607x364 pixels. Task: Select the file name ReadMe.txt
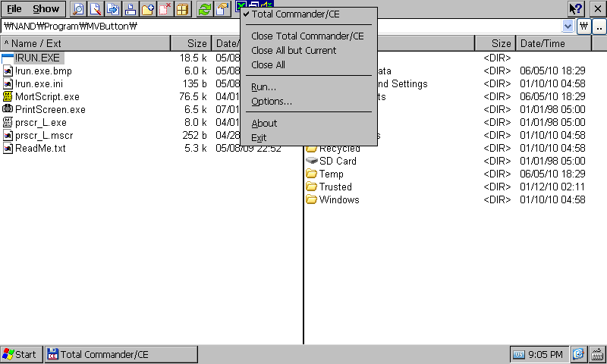(40, 148)
